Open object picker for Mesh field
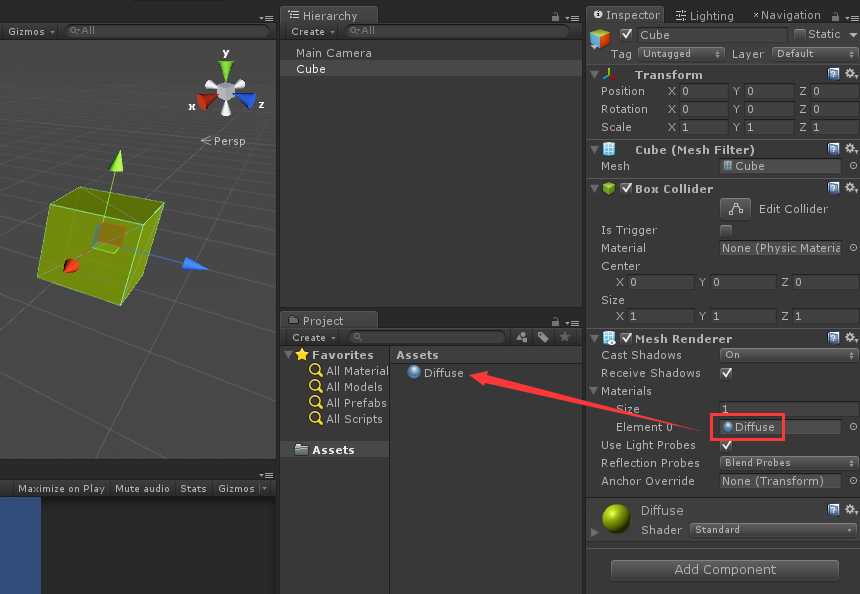 pyautogui.click(x=853, y=166)
